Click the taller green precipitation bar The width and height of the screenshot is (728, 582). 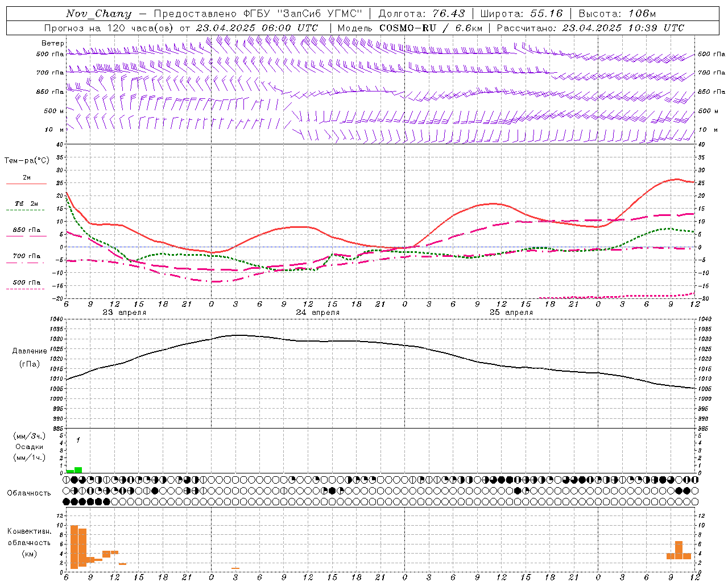[78, 470]
